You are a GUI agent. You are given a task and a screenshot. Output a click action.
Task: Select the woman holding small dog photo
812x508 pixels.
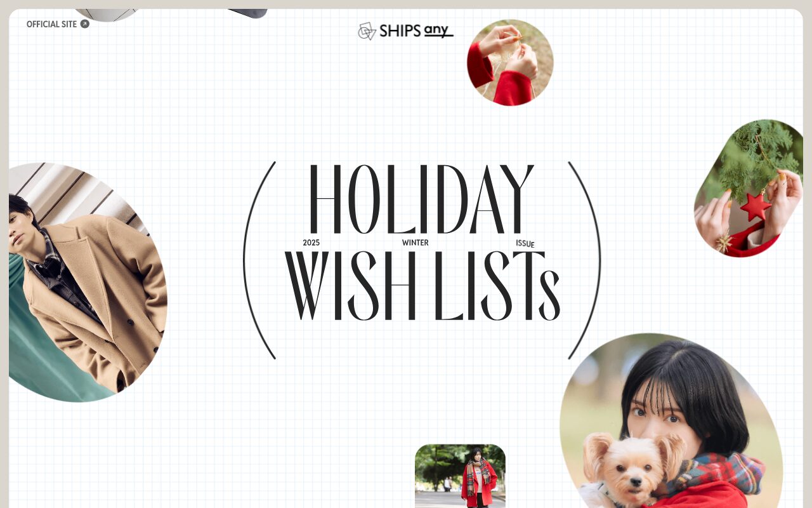tap(671, 420)
